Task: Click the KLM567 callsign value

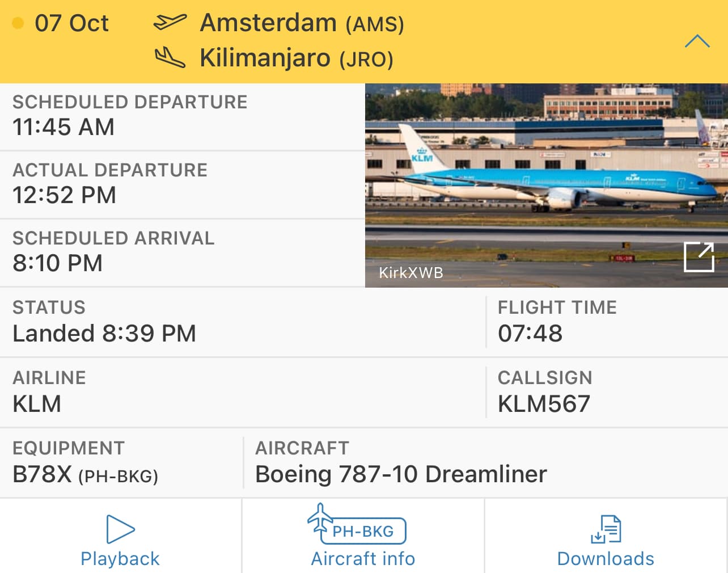Action: pyautogui.click(x=544, y=404)
